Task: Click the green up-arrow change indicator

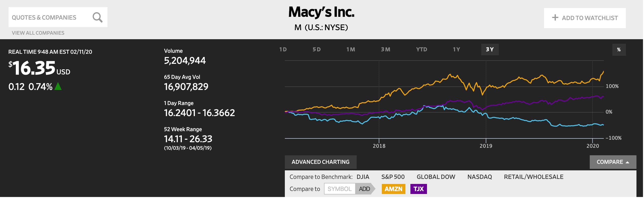Action: click(58, 86)
